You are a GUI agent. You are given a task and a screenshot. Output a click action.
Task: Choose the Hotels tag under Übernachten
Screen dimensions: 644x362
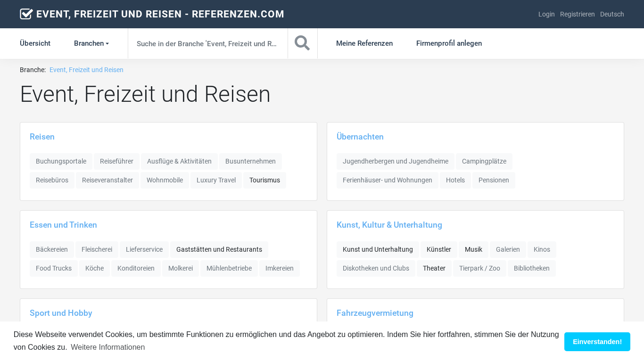[455, 180]
